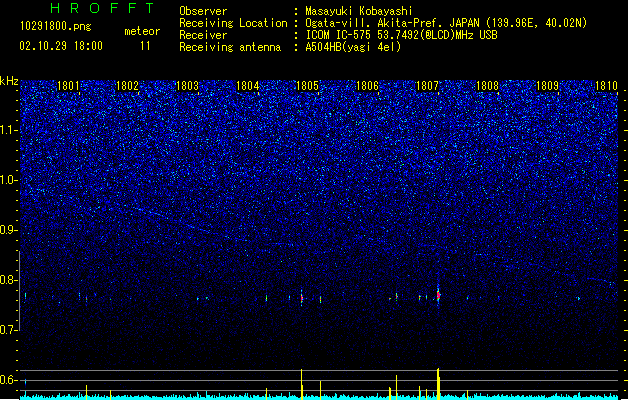Click the 0.8 kHz axis label
629x400 pixels.
[8, 280]
